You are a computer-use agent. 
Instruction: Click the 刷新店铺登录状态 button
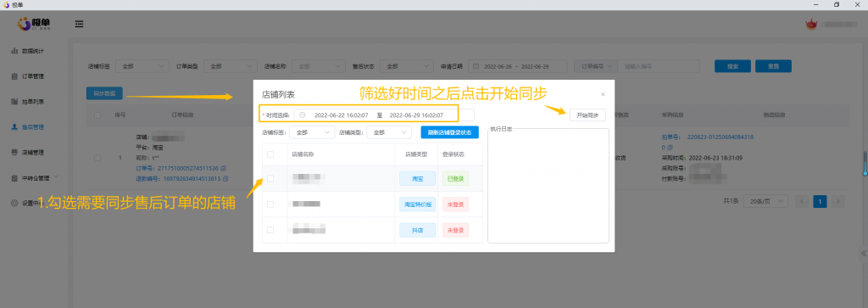click(x=449, y=132)
